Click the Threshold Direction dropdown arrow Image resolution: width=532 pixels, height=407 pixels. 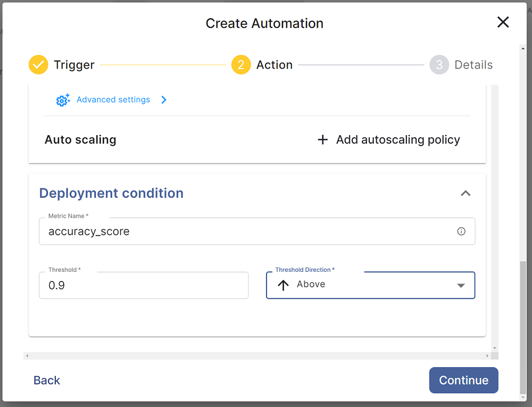(461, 286)
